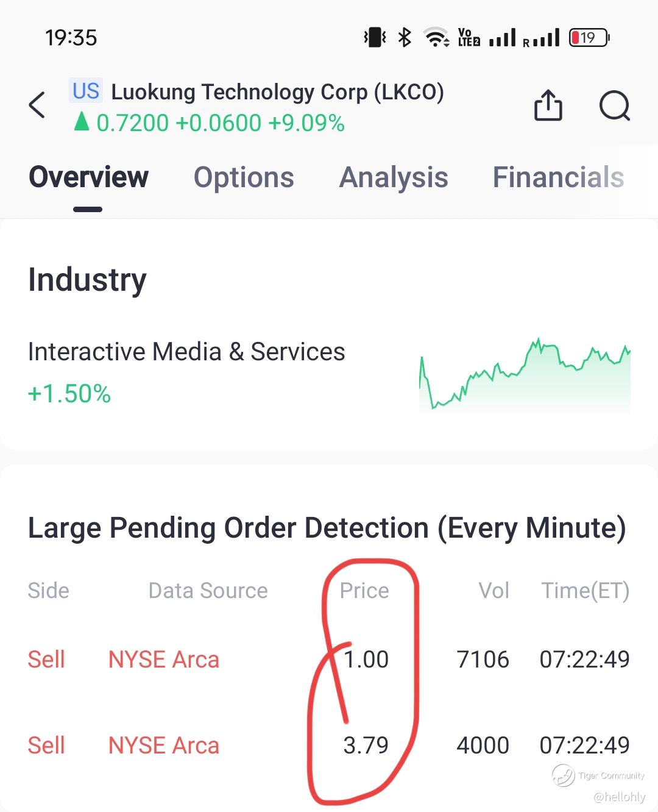Tap the US market badge
Image resolution: width=658 pixels, height=812 pixels.
click(x=85, y=91)
